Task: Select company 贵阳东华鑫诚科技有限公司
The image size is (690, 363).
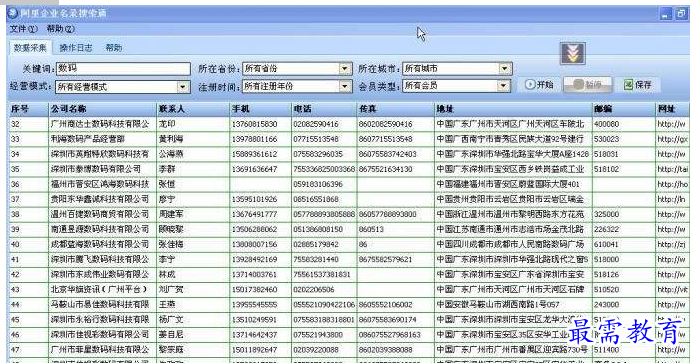Action: pos(100,199)
